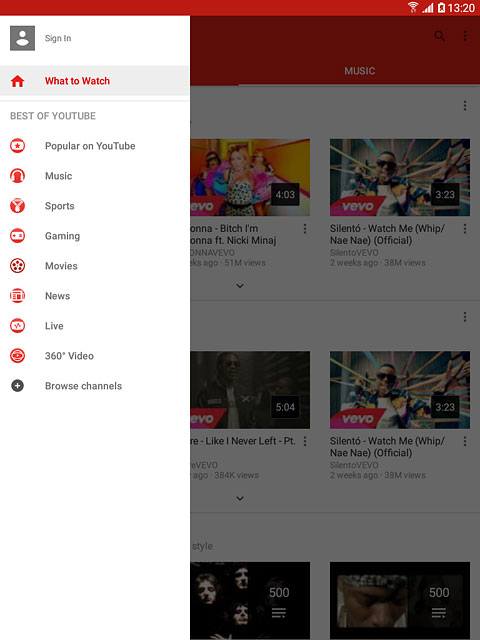This screenshot has width=480, height=640.
Task: Open 360° Video category
Action: (x=95, y=356)
